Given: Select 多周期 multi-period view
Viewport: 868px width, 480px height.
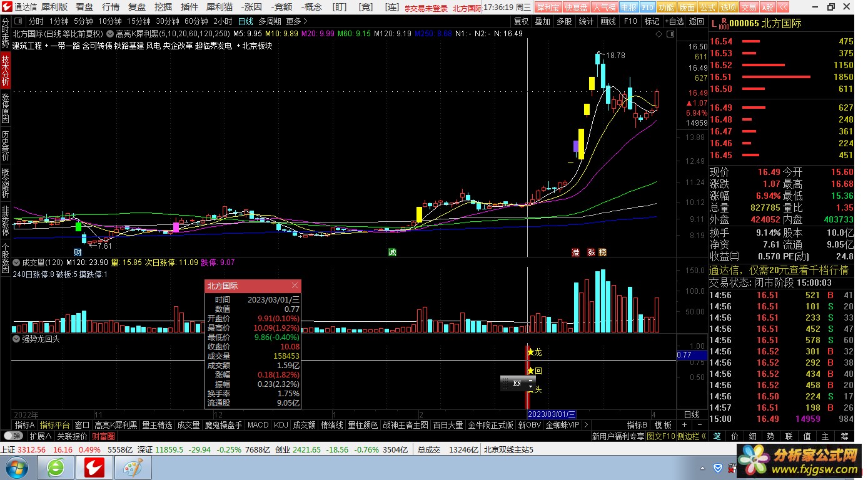Looking at the screenshot, I should pyautogui.click(x=270, y=21).
